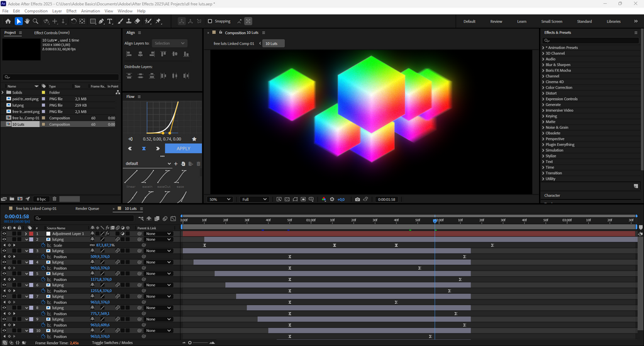Click the current time display 0:00:01:58

[17, 216]
